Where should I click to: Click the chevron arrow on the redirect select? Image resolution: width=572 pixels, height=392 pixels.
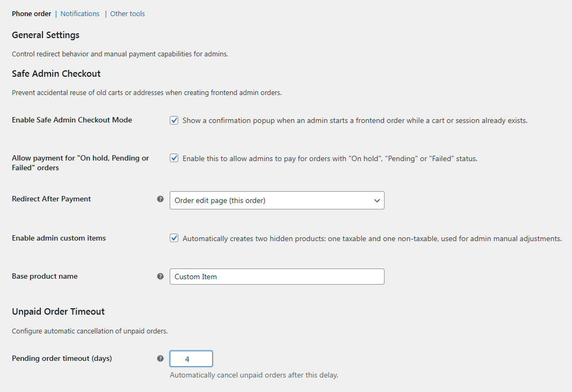click(376, 200)
